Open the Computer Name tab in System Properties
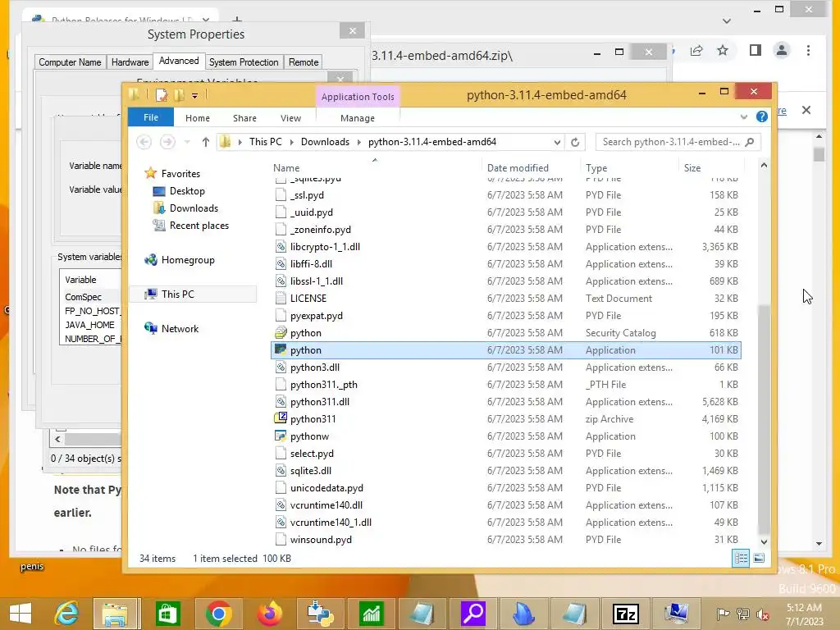Screen dimensions: 840x630 pyautogui.click(x=70, y=62)
